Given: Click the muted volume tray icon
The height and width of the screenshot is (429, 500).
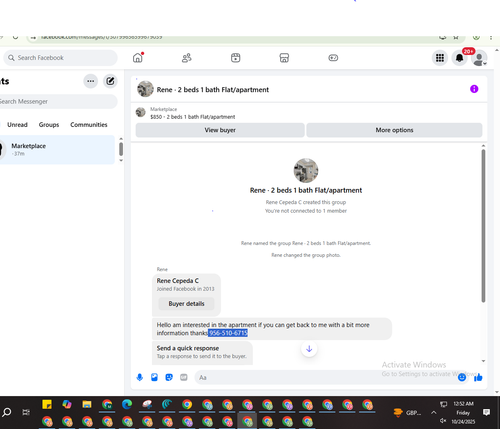Looking at the screenshot, I should click(443, 420).
